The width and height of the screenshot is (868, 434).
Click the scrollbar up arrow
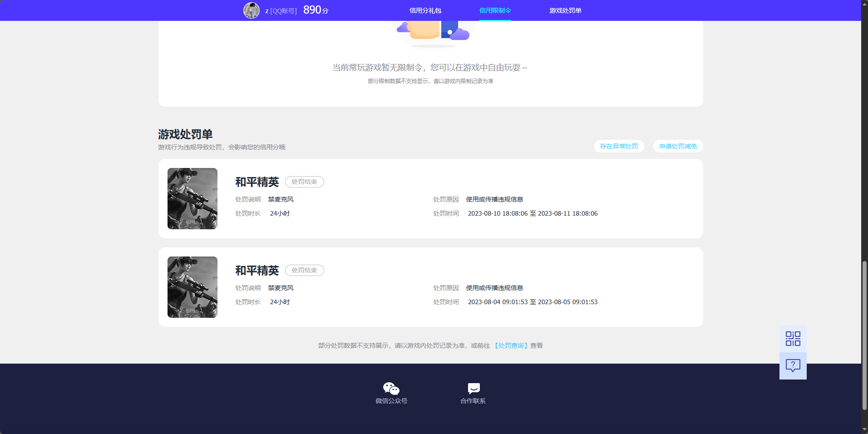pos(864,4)
